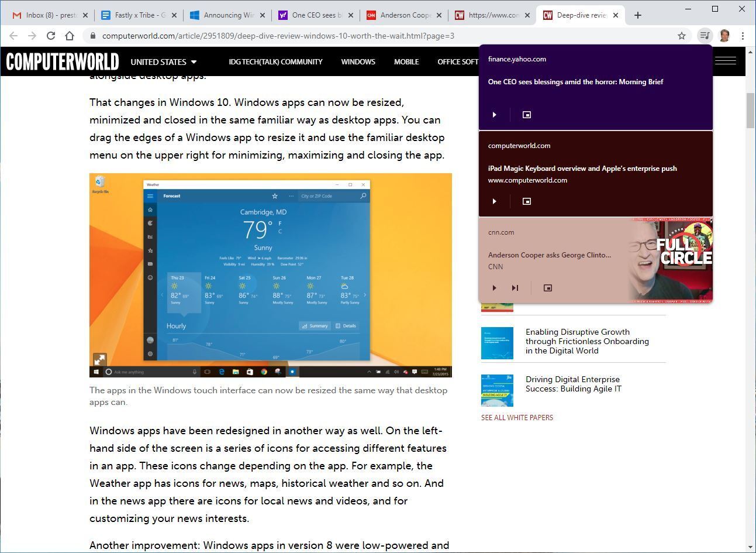
Task: Click the Full Circle CNN video artwork
Action: point(671,260)
